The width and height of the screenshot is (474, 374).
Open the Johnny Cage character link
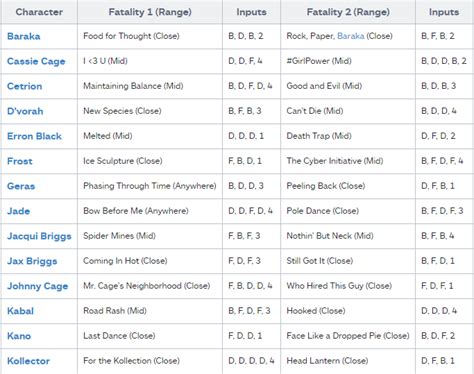[37, 286]
